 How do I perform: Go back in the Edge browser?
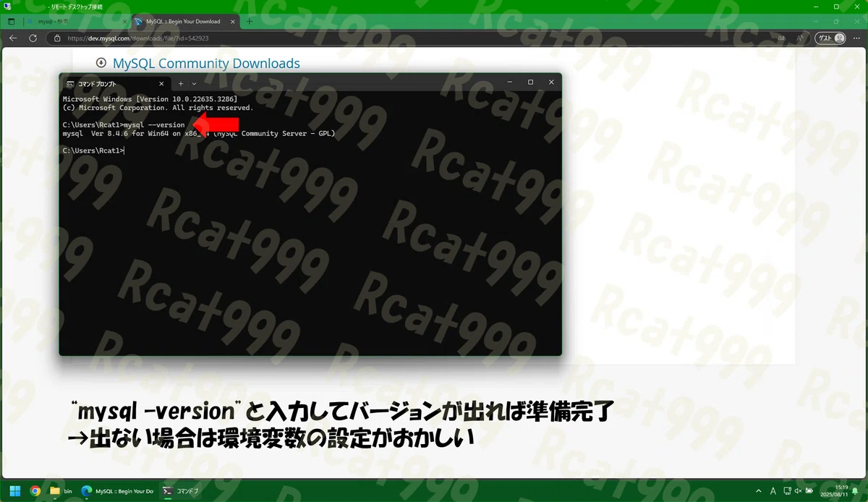click(x=13, y=38)
